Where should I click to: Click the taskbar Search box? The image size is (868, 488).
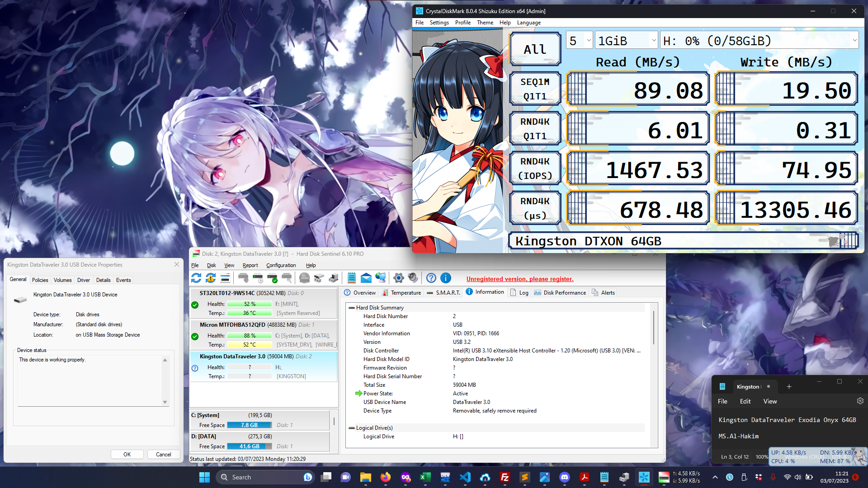pyautogui.click(x=265, y=477)
